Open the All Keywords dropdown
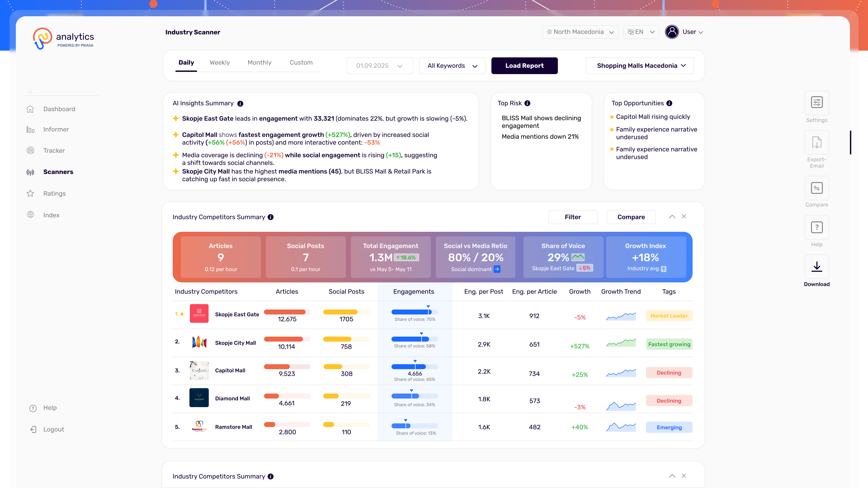 coord(452,66)
